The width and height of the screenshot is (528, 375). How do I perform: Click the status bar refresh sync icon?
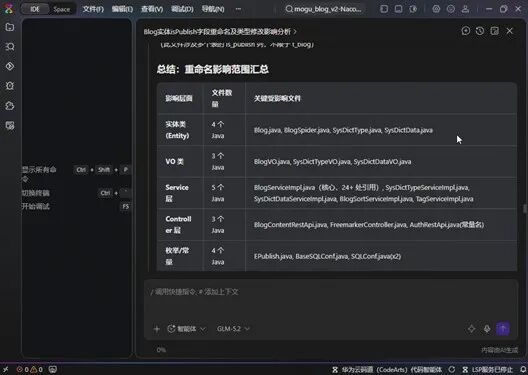click(452, 370)
